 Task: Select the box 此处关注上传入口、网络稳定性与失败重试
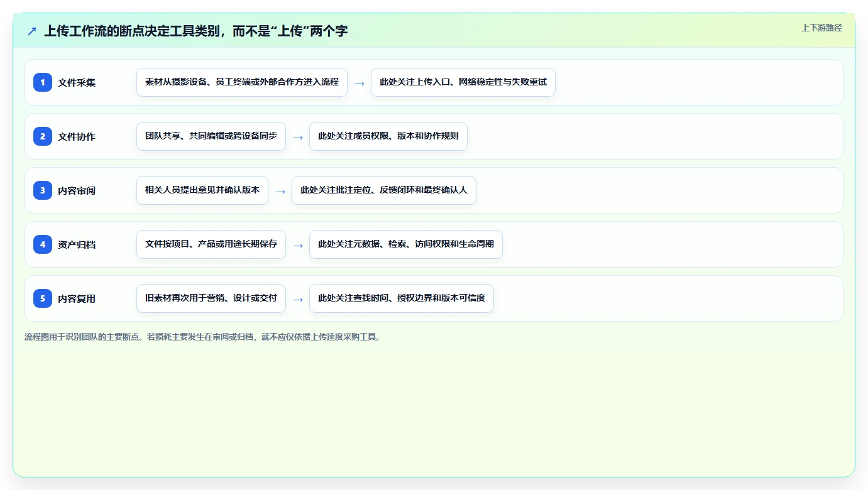(x=463, y=82)
